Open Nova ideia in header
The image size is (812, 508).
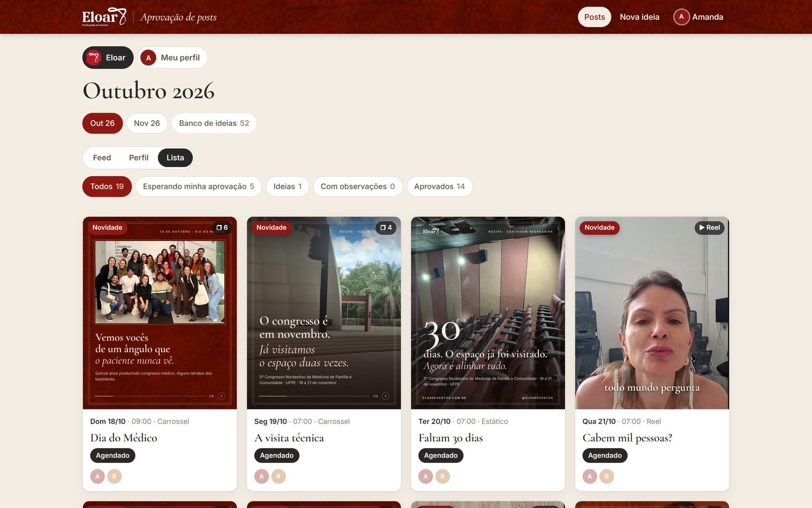(639, 17)
